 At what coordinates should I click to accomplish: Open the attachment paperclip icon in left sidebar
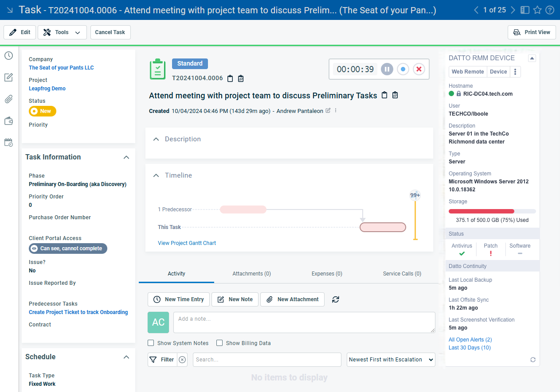[8, 99]
